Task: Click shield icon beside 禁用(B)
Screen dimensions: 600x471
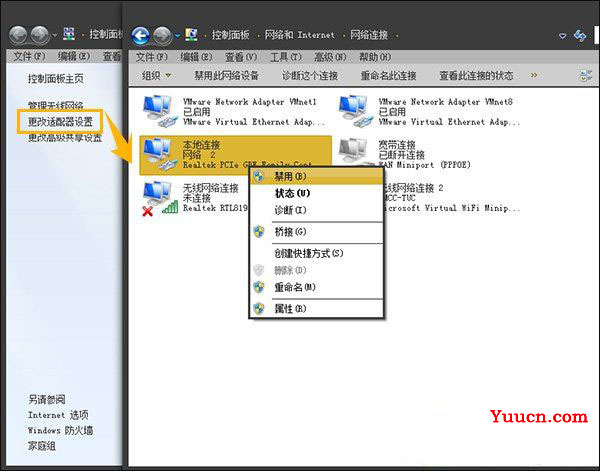Action: (259, 176)
